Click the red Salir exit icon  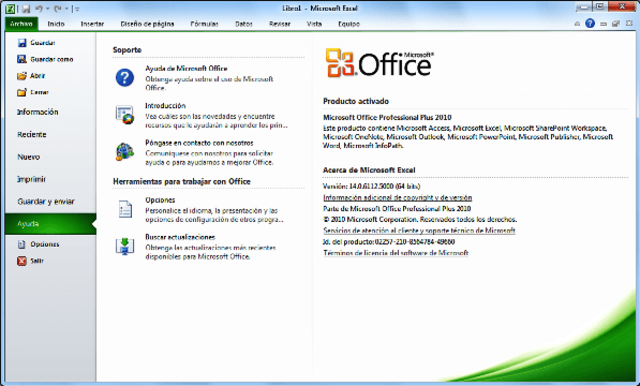22,261
